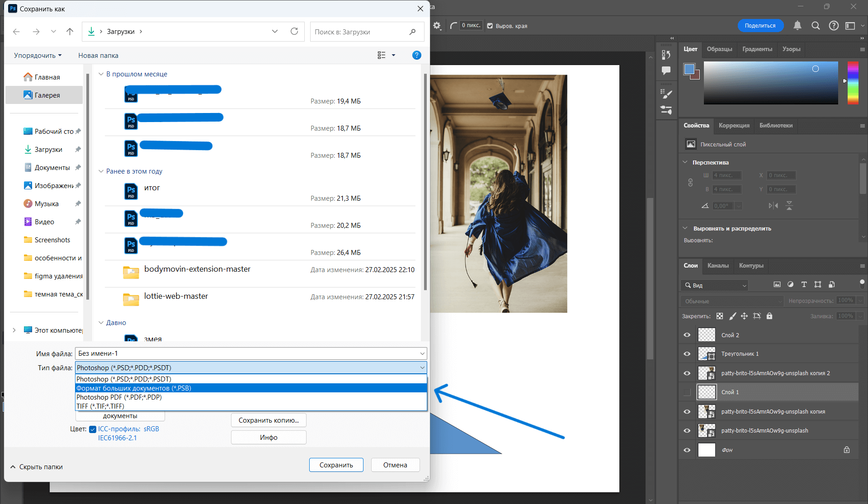
Task: Collapse the В прошлом месяце group
Action: pyautogui.click(x=101, y=74)
